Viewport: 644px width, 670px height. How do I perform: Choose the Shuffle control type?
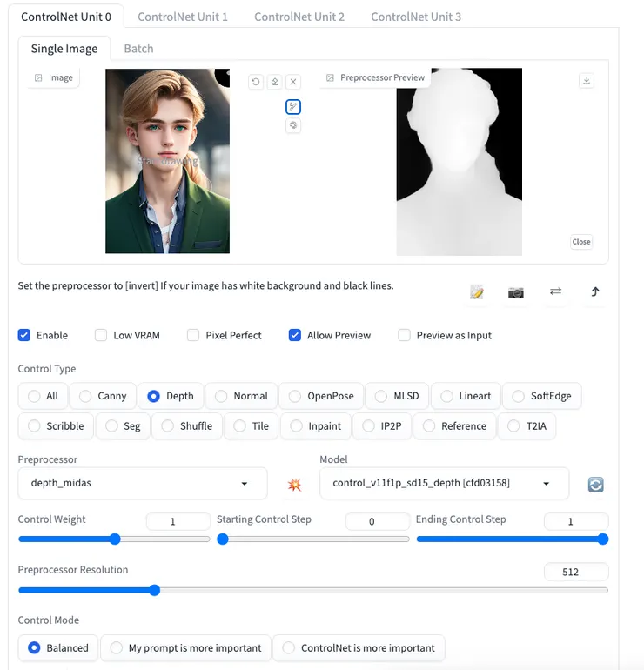pyautogui.click(x=187, y=426)
